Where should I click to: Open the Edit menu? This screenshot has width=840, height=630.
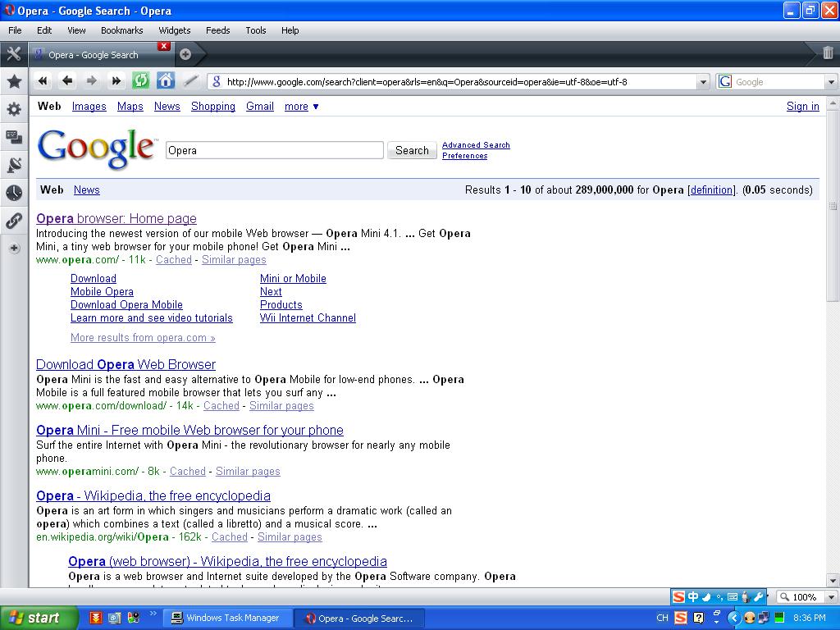[44, 30]
